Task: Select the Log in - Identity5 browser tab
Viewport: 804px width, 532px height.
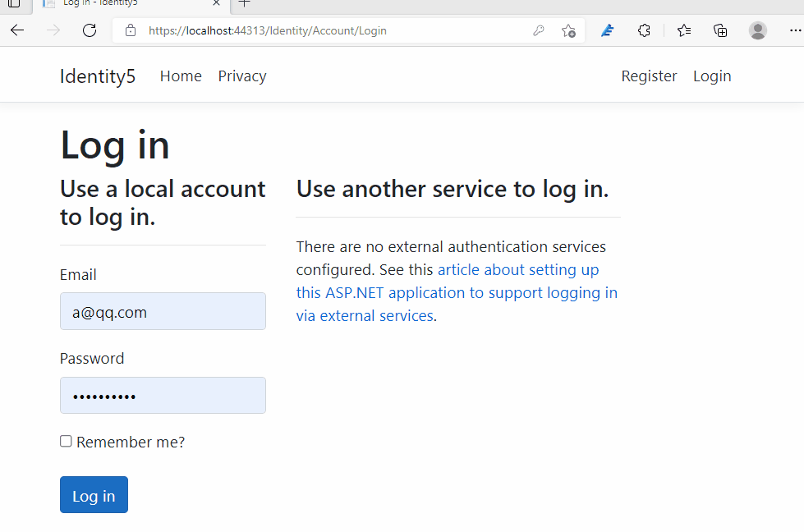Action: (x=132, y=4)
